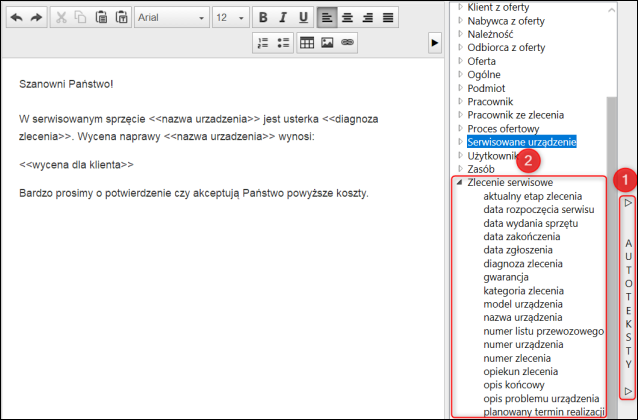Select Justify alignment
This screenshot has height=420, width=638.
(388, 18)
